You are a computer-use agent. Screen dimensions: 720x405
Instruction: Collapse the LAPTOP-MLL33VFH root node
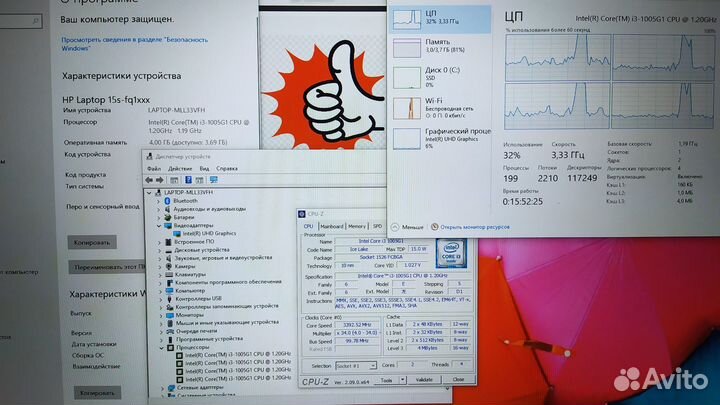click(149, 193)
